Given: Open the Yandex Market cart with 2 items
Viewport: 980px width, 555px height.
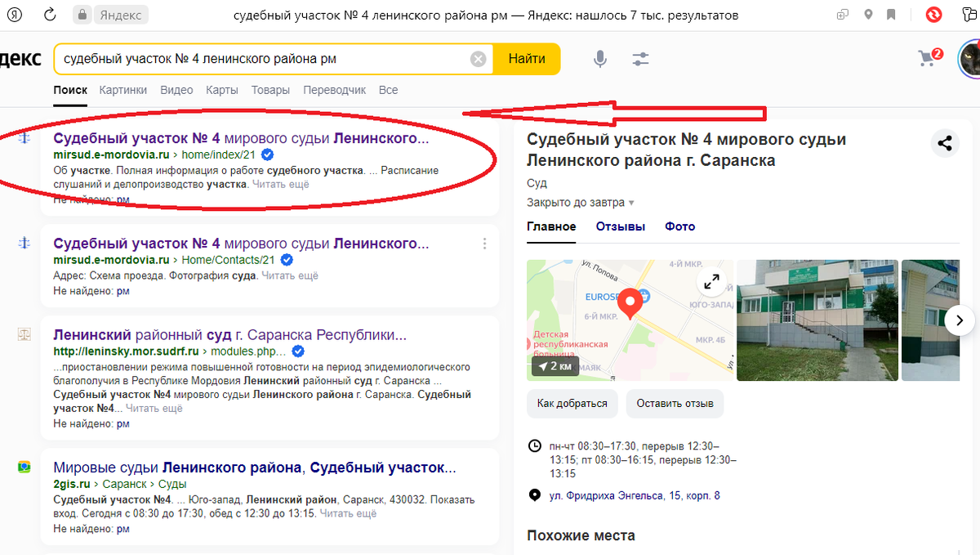Looking at the screenshot, I should [929, 58].
